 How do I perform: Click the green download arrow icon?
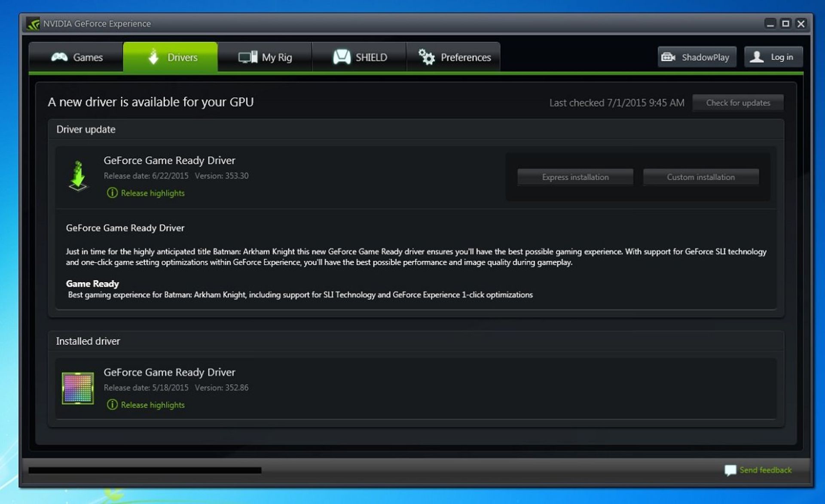[78, 176]
